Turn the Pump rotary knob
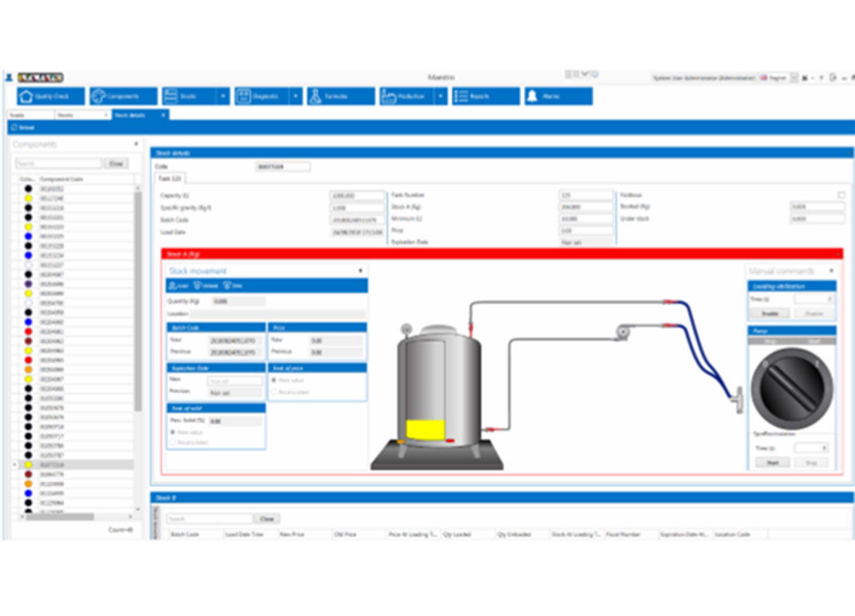The height and width of the screenshot is (616, 855). coord(792,388)
